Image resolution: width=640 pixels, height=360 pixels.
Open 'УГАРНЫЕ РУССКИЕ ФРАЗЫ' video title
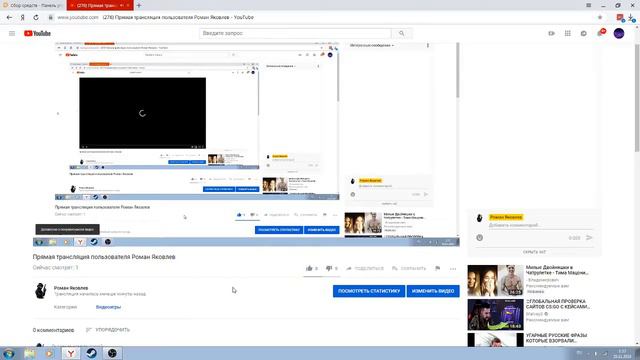[x=557, y=338]
